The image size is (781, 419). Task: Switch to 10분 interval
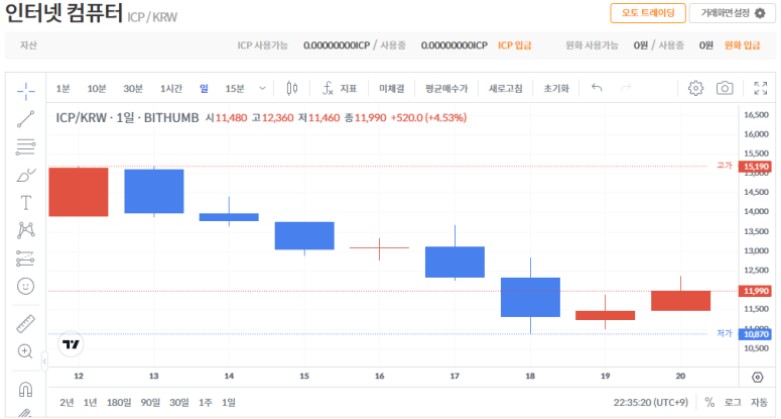(x=97, y=89)
